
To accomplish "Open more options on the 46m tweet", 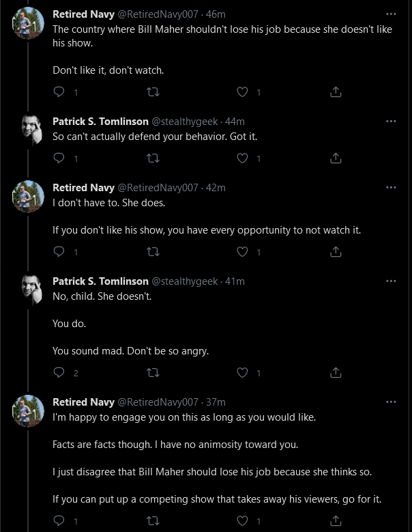I will [x=391, y=14].
